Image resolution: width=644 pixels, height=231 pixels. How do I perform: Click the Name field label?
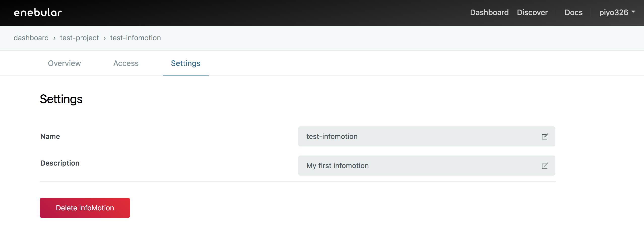click(50, 136)
